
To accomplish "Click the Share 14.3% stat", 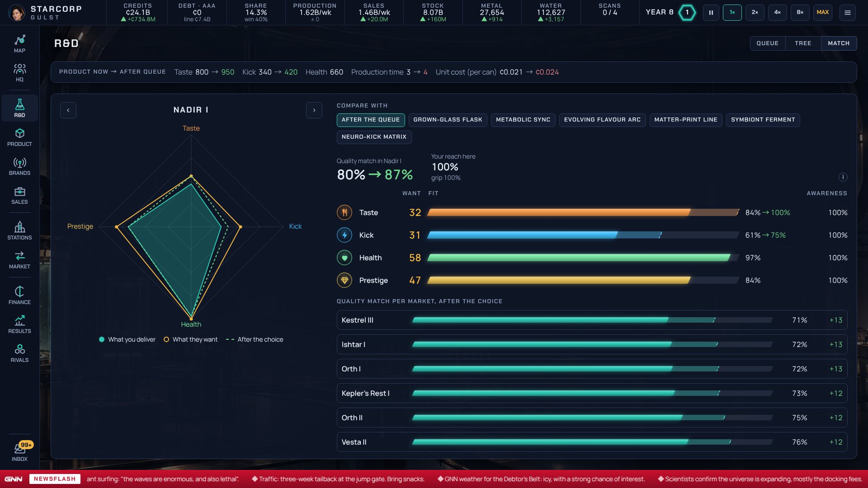I will 256,13.
